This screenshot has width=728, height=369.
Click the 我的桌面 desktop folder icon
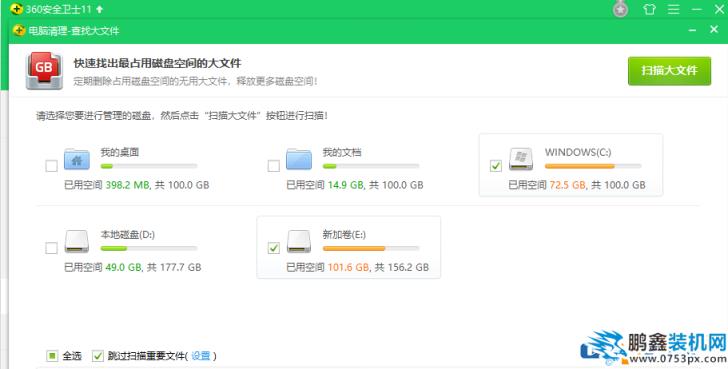pyautogui.click(x=77, y=159)
